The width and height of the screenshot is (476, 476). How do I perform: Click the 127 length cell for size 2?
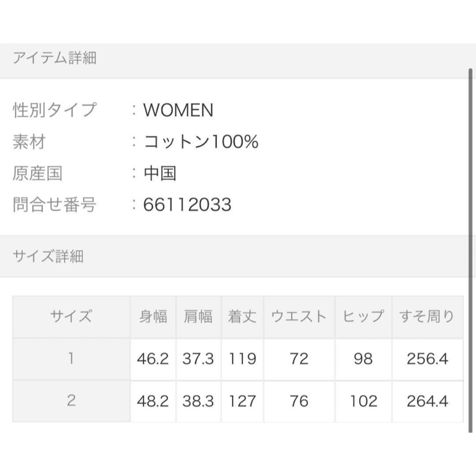pyautogui.click(x=242, y=402)
